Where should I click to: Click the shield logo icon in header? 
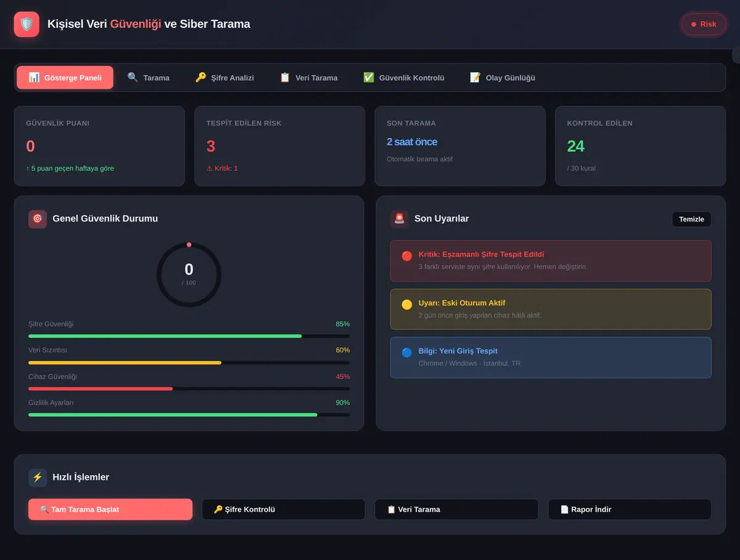[x=27, y=24]
